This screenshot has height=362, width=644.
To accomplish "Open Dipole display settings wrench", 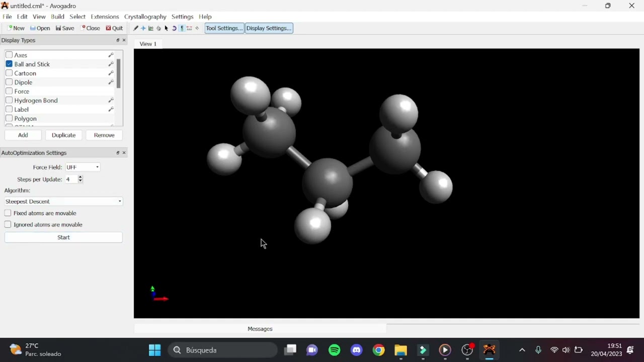I will 111,82.
